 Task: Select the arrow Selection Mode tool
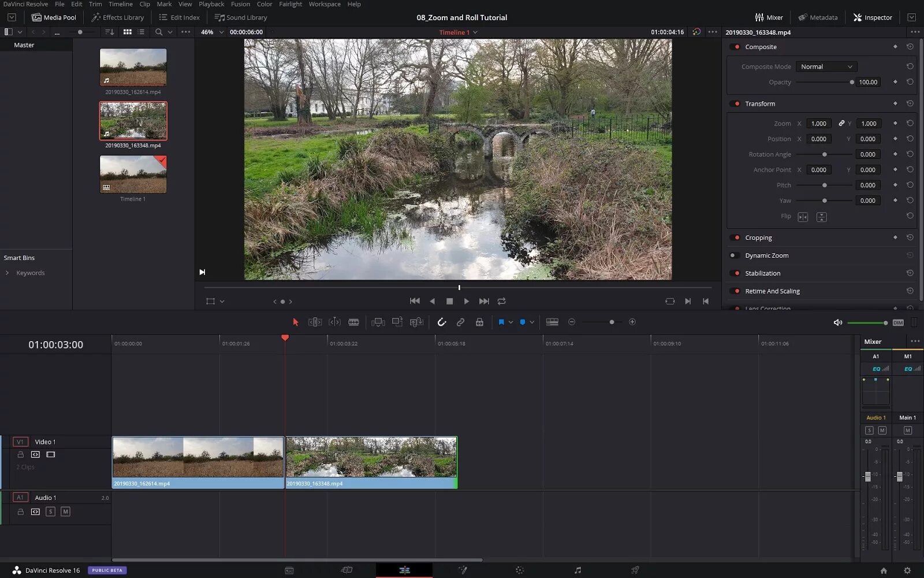click(x=295, y=322)
